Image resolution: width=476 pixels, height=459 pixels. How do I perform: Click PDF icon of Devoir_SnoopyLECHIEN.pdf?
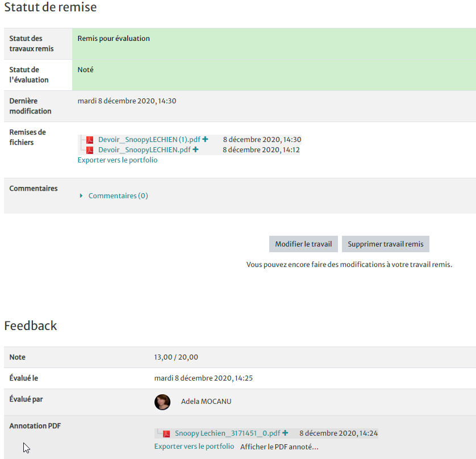point(90,150)
